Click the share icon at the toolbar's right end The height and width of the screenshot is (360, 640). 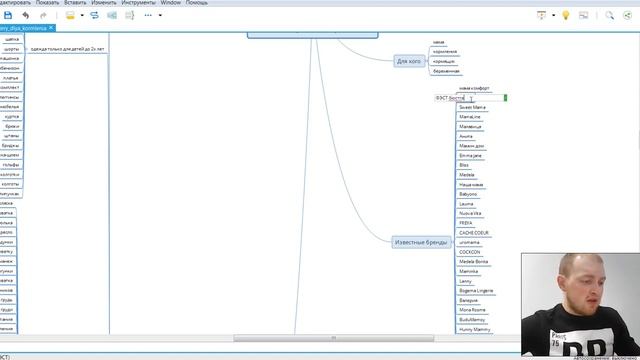pos(627,16)
